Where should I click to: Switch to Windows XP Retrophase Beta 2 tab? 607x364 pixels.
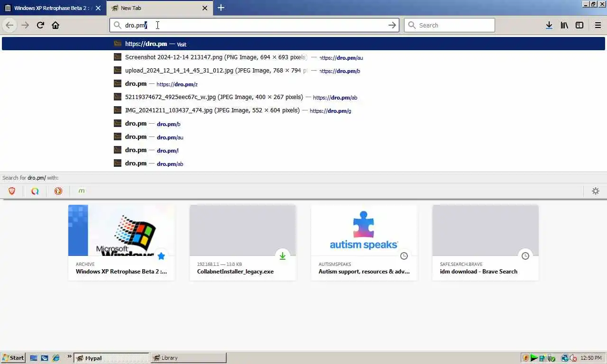[x=53, y=8]
